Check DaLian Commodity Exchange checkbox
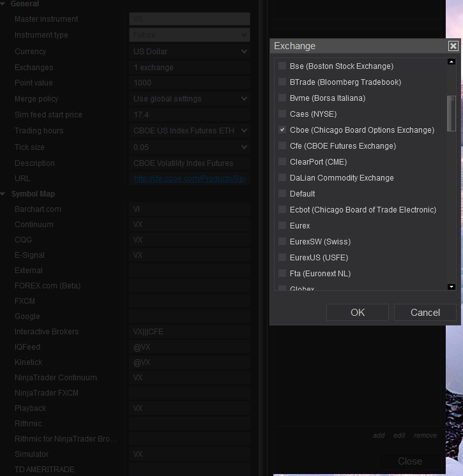Image resolution: width=463 pixels, height=476 pixels. click(x=282, y=177)
